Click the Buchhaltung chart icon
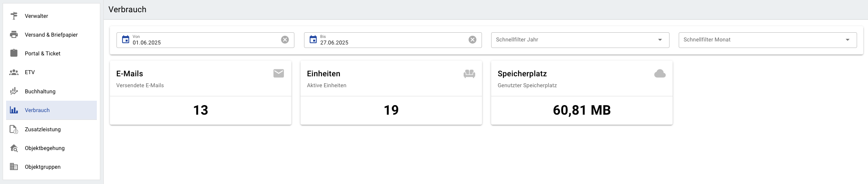 coord(14,91)
